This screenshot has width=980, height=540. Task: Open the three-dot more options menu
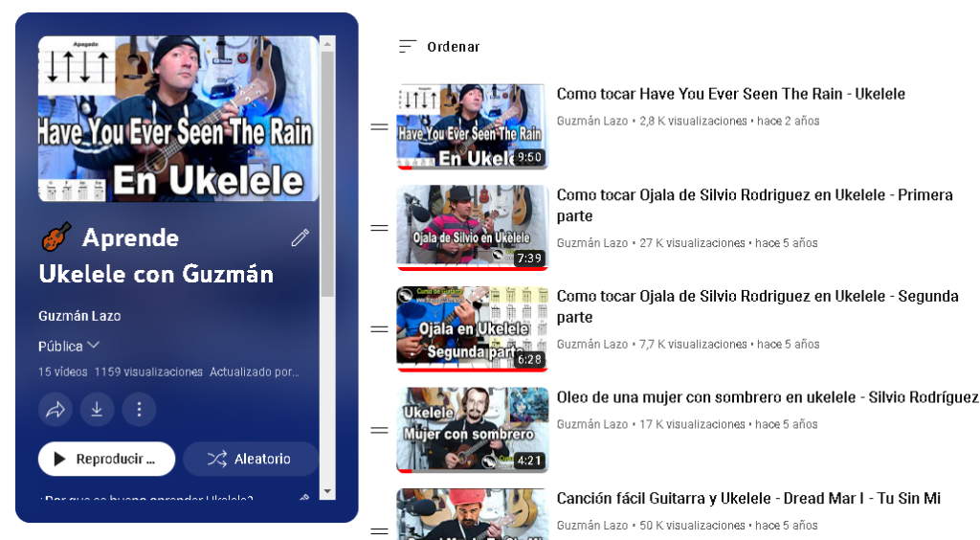[x=139, y=410]
